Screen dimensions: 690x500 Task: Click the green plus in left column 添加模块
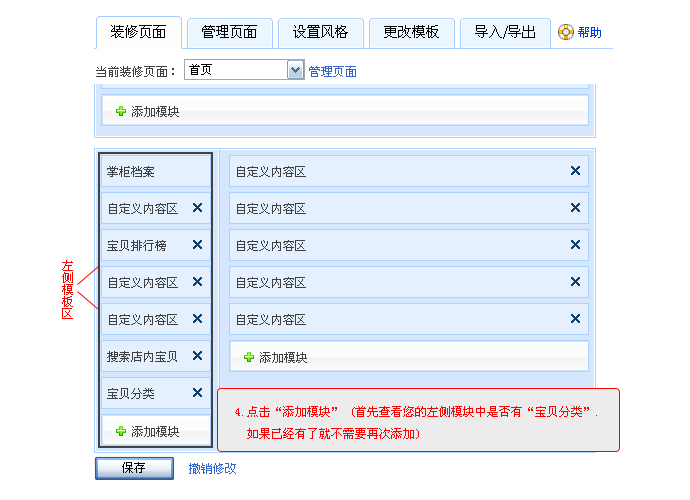[121, 431]
